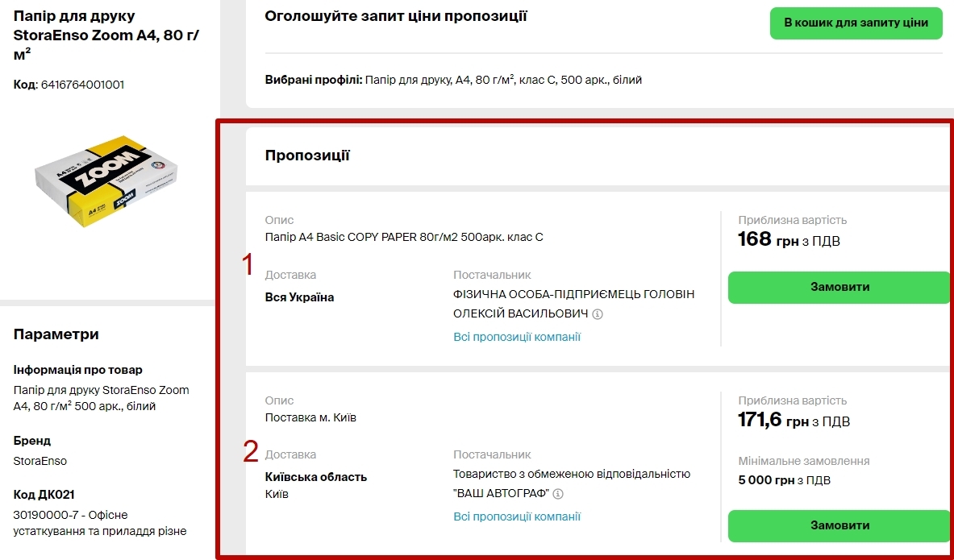This screenshot has height=560, width=954.
Task: View all offers from ВАШ АВТОГРАФ company
Action: [516, 516]
